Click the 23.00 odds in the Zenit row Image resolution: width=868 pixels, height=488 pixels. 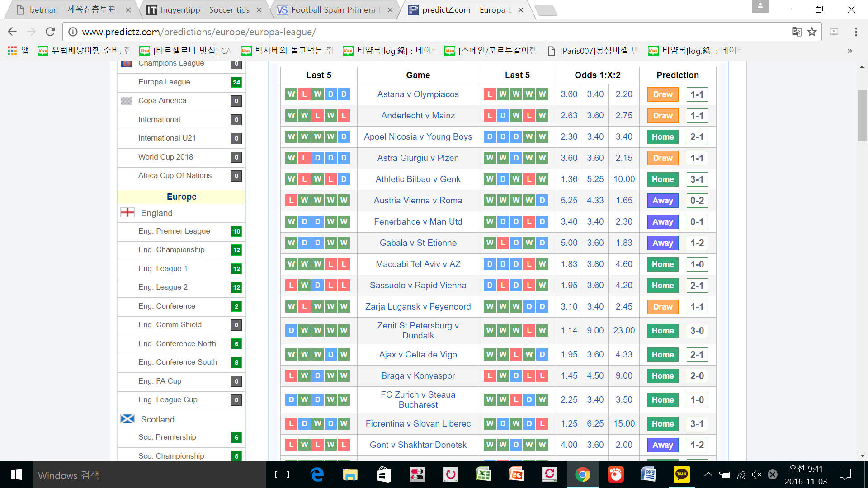624,330
